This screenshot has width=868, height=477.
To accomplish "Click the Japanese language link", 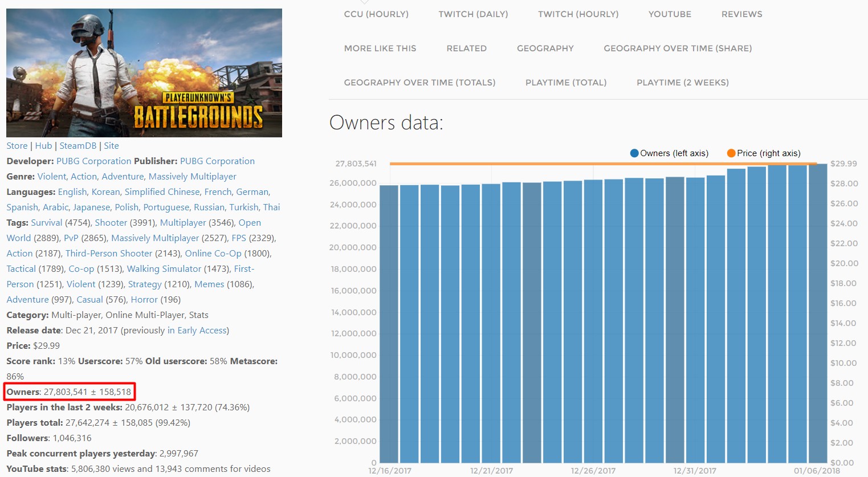I will point(92,207).
